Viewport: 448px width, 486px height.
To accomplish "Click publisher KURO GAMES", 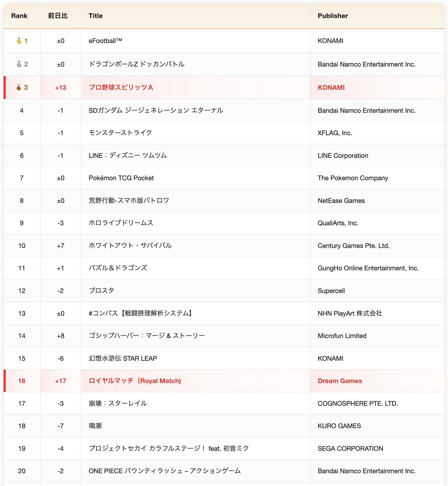I will point(340,426).
